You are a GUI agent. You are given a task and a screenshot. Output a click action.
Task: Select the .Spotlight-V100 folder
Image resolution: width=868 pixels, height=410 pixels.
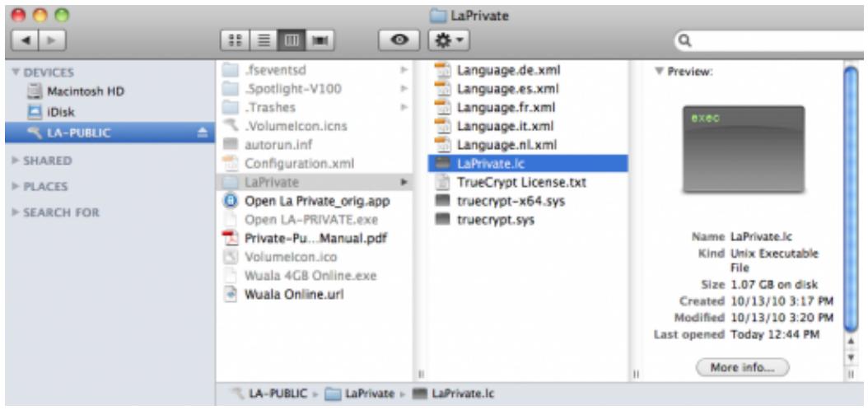(315, 89)
